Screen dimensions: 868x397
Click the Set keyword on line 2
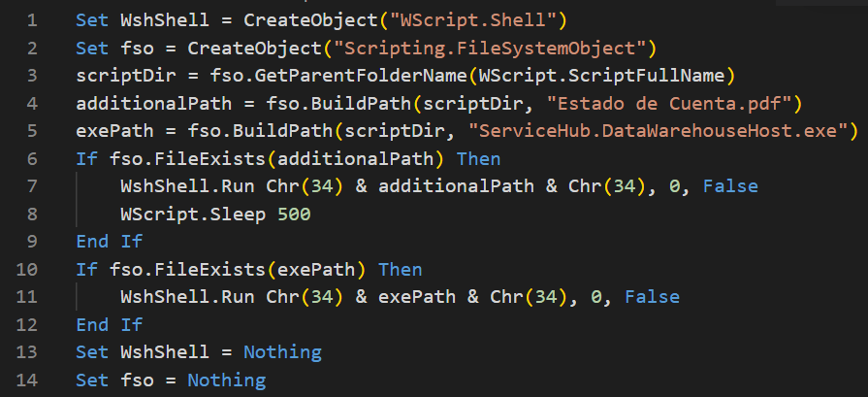[92, 49]
